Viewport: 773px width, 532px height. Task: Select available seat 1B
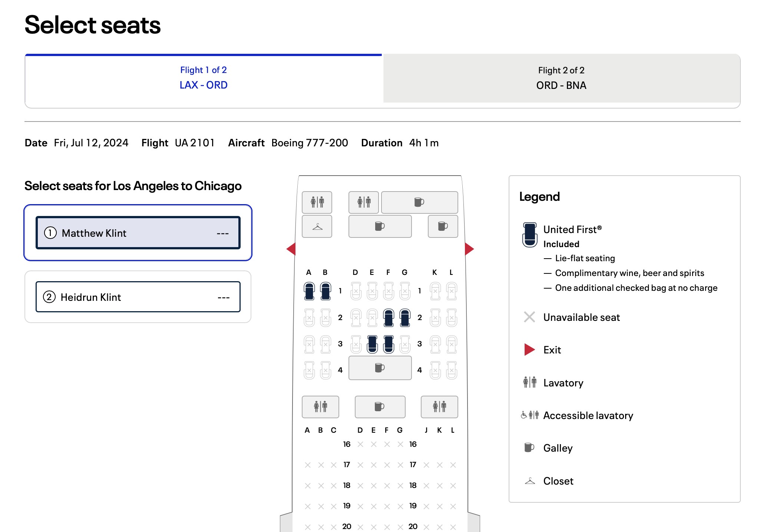(x=326, y=291)
